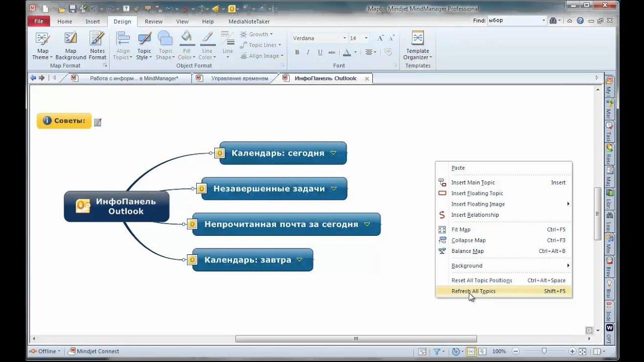The width and height of the screenshot is (644, 362).
Task: Select the central topic ИнфоПанель Outlook
Action: [x=117, y=206]
